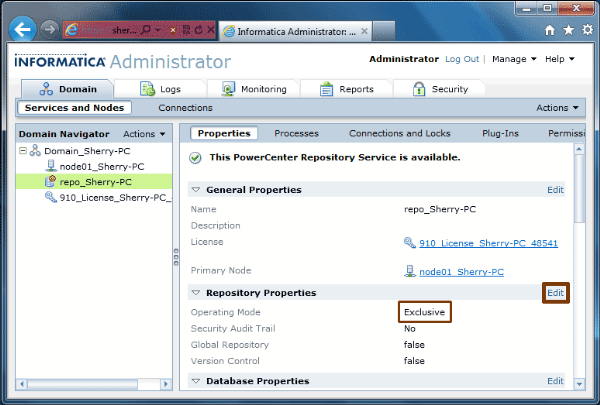Image resolution: width=600 pixels, height=405 pixels.
Task: Open the node01_Sherry-PC primary node link
Action: pyautogui.click(x=461, y=272)
